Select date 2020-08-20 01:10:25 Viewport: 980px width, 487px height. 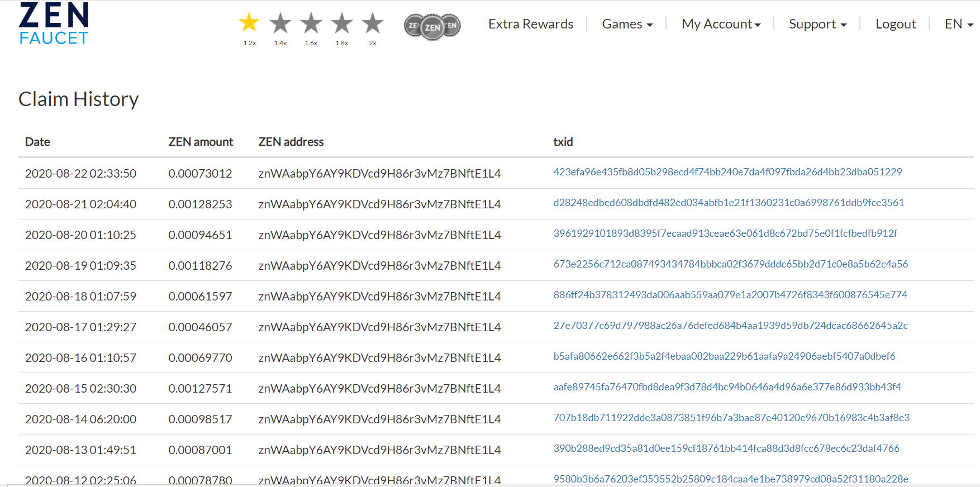(80, 235)
